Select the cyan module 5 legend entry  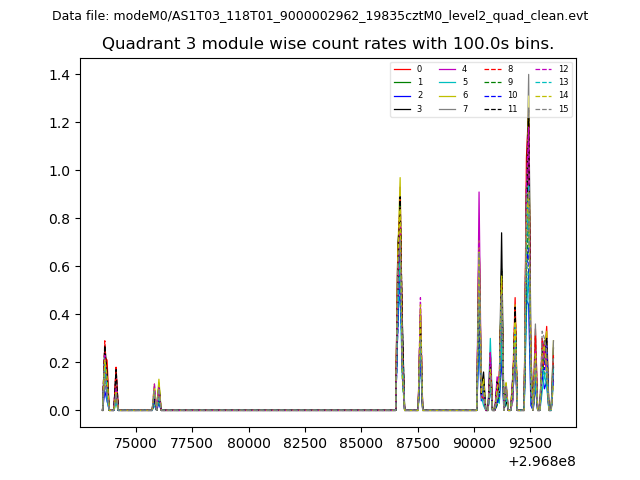click(448, 82)
